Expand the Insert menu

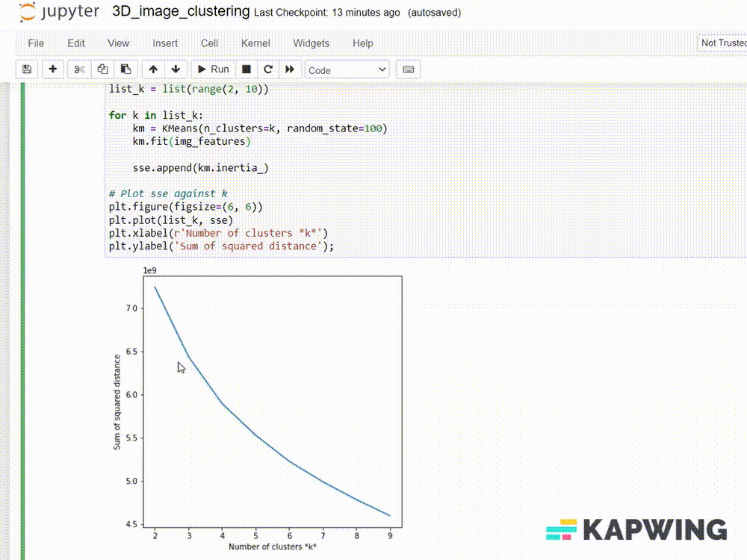(x=165, y=43)
